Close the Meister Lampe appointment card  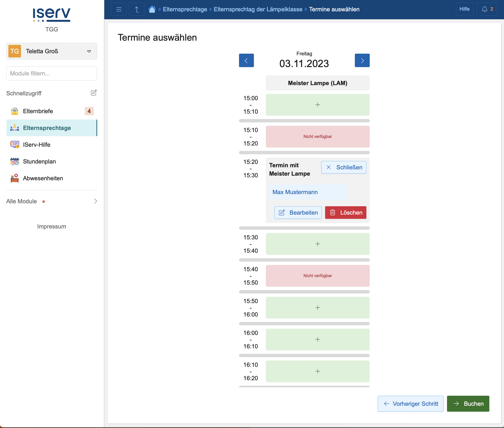pyautogui.click(x=344, y=167)
